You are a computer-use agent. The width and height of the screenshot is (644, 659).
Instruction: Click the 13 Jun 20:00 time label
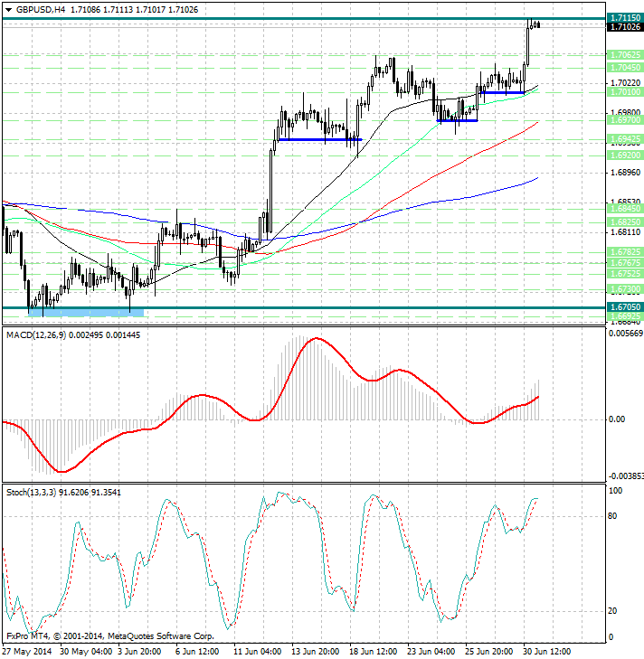click(x=316, y=652)
